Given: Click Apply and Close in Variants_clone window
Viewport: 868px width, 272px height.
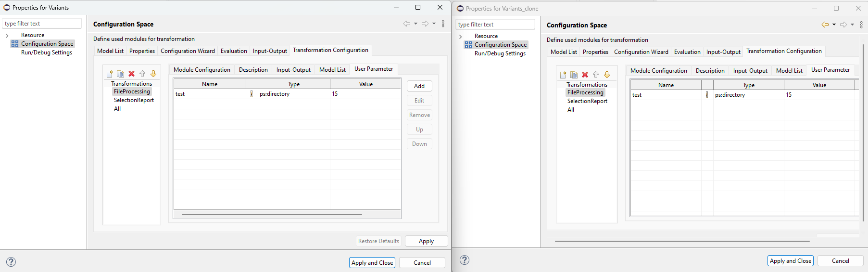Looking at the screenshot, I should click(790, 261).
